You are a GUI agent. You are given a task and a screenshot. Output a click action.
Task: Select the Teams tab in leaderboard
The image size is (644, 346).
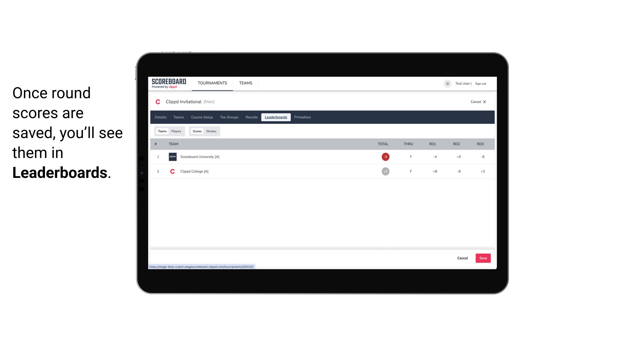162,131
